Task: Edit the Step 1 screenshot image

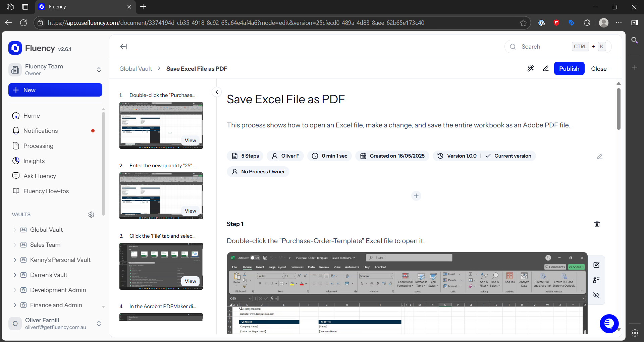Action: point(596,265)
